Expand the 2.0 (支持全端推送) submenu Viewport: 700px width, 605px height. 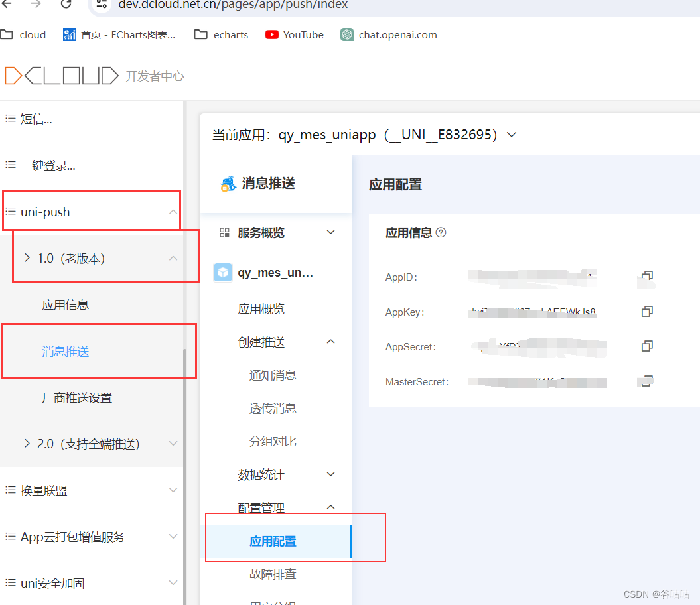click(173, 443)
